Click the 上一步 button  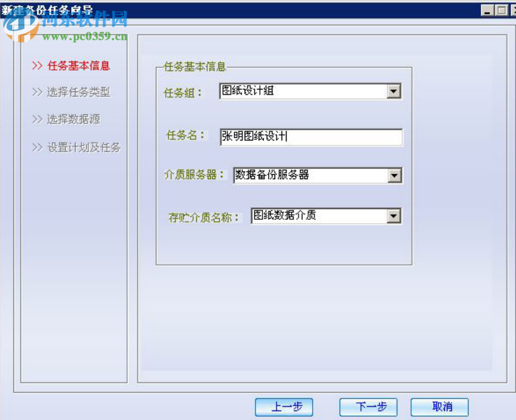284,407
